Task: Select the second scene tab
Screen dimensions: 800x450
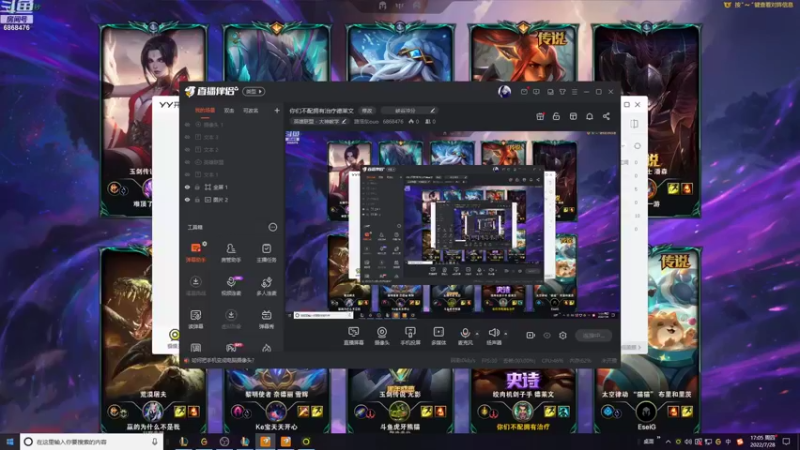Action: pyautogui.click(x=229, y=110)
